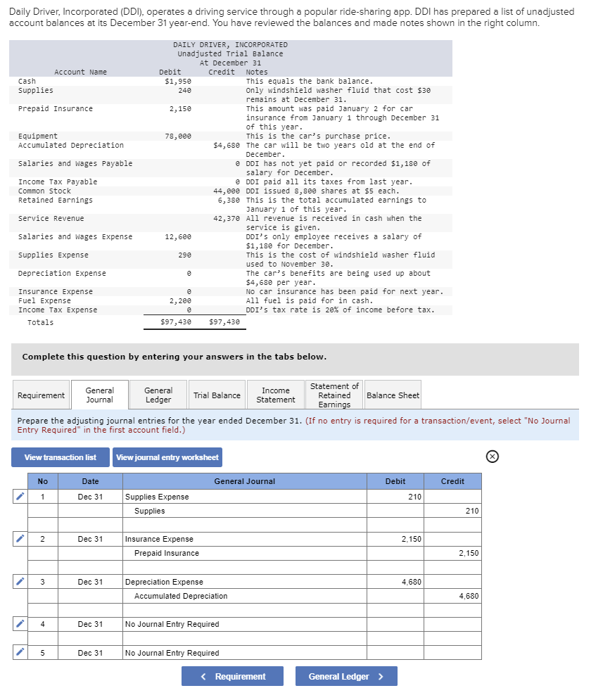Open the Requirement tab

[41, 395]
